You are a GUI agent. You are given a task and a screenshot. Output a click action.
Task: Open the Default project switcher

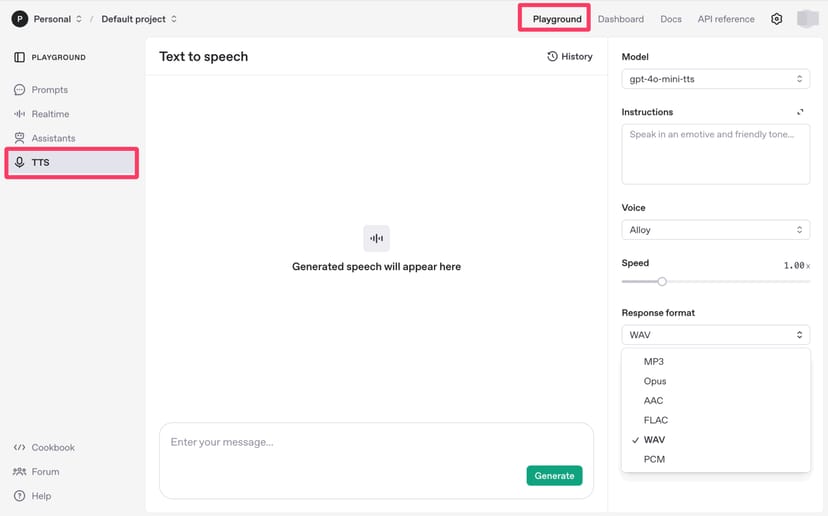[139, 19]
